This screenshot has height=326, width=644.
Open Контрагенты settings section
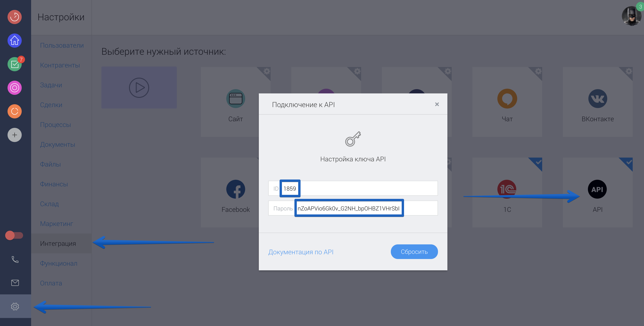point(60,65)
